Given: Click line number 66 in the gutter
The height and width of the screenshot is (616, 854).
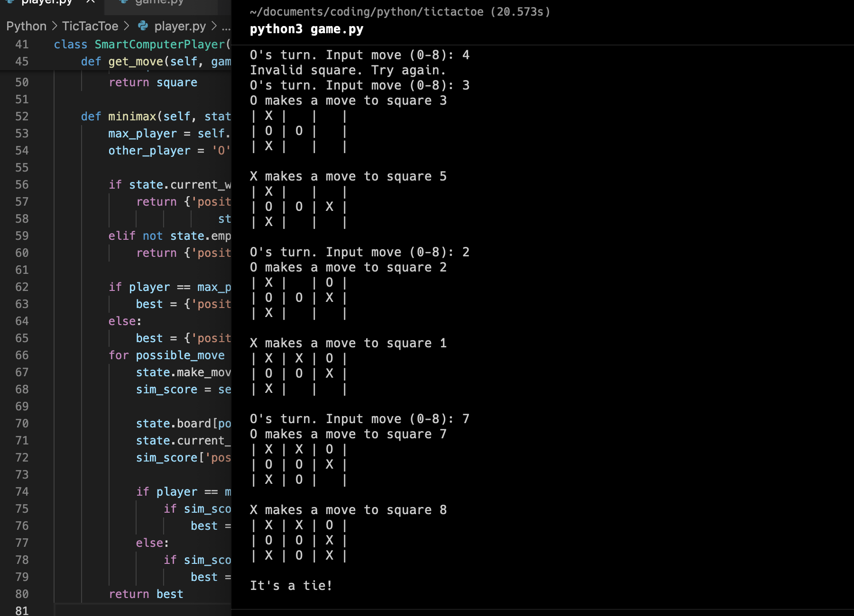Looking at the screenshot, I should point(22,355).
